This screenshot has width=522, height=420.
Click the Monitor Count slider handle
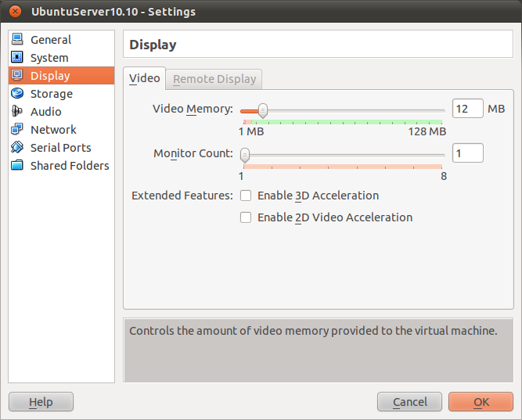tap(245, 154)
